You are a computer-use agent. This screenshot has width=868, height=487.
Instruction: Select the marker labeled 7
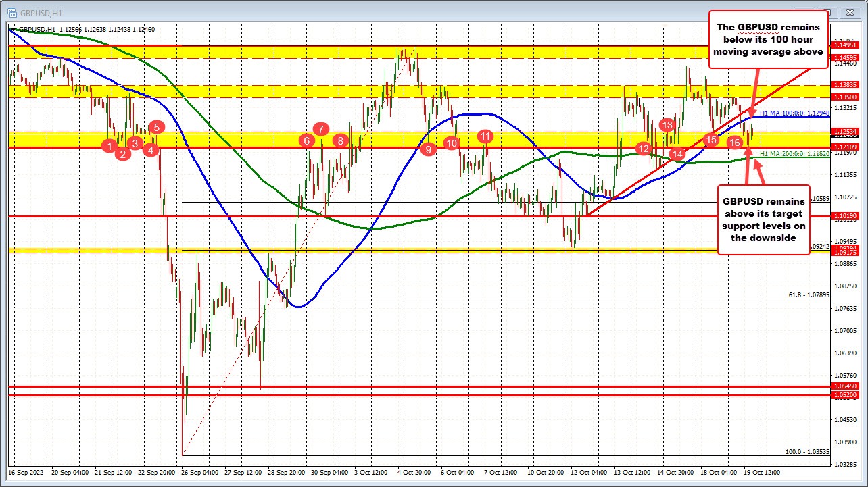point(320,128)
